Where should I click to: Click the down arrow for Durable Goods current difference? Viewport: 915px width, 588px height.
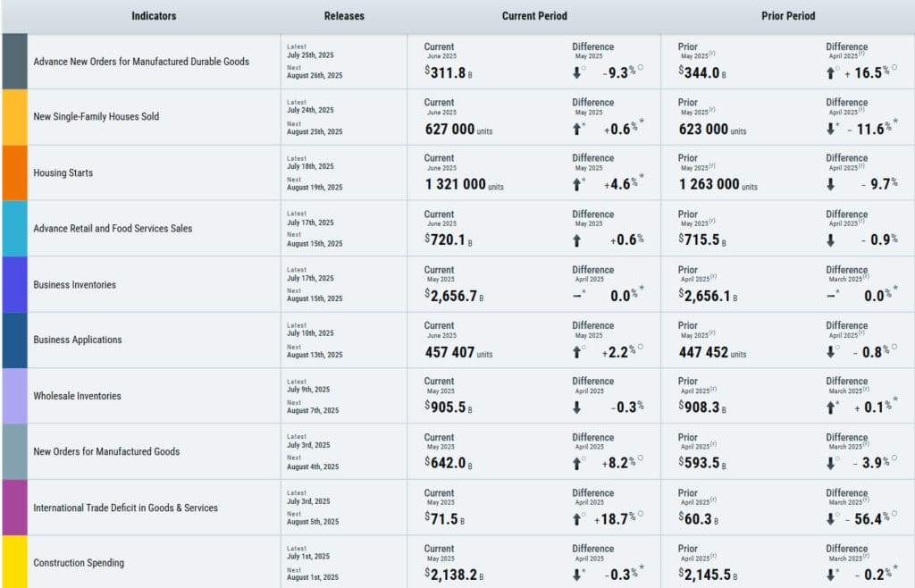(x=576, y=73)
